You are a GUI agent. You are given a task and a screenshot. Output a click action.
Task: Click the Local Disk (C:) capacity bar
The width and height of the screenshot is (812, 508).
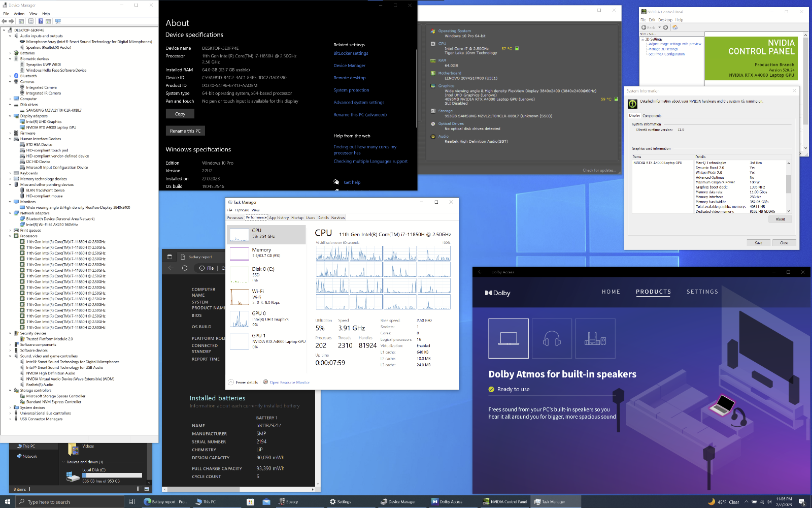112,475
